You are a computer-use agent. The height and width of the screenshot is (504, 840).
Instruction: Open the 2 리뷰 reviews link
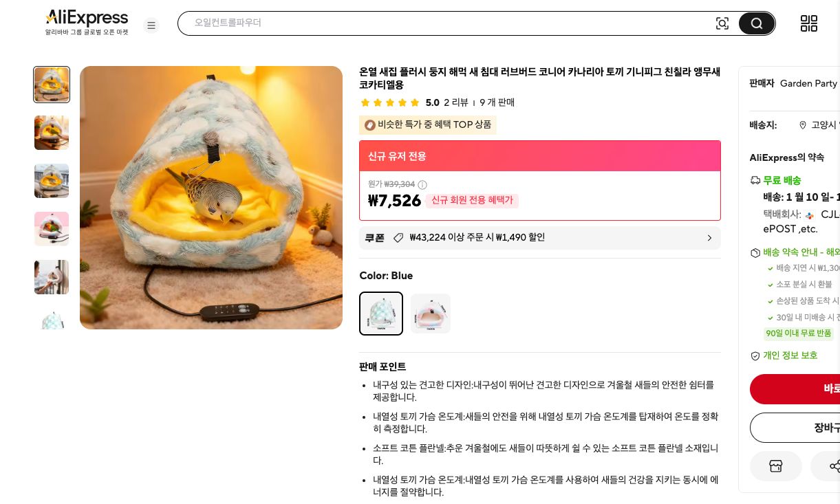456,102
